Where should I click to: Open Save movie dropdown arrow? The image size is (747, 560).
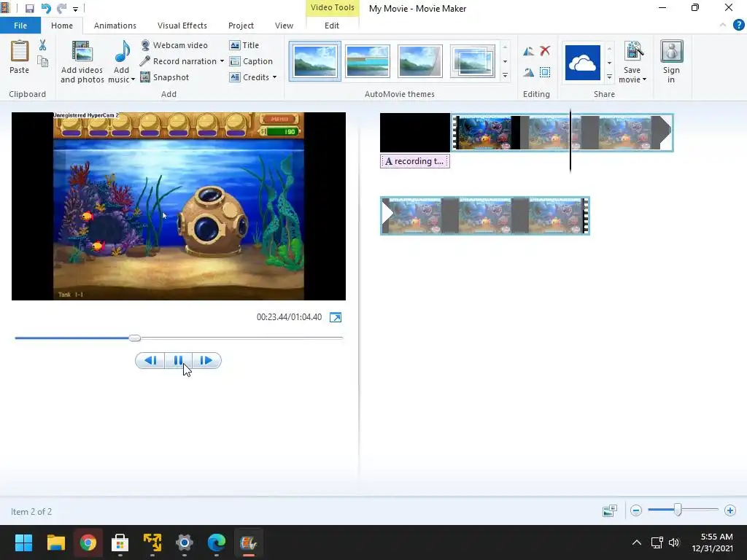coord(644,79)
